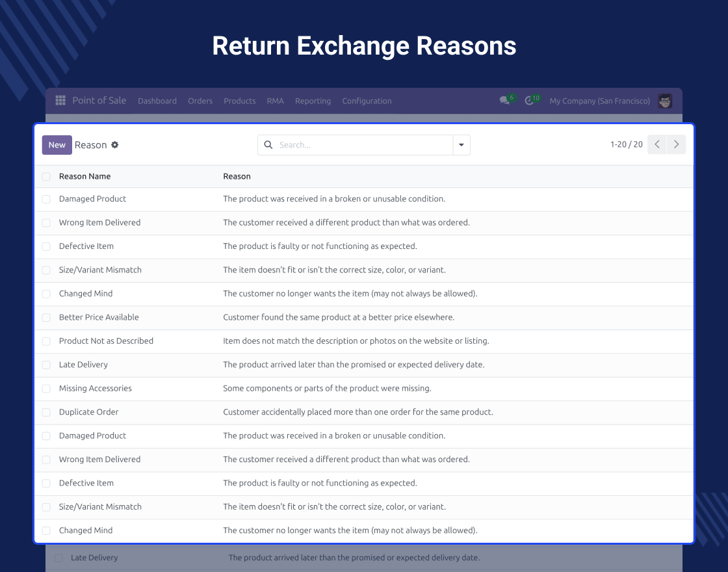The height and width of the screenshot is (572, 728).
Task: Click 'Some components or parts of the product were missing.'
Action: coord(327,388)
